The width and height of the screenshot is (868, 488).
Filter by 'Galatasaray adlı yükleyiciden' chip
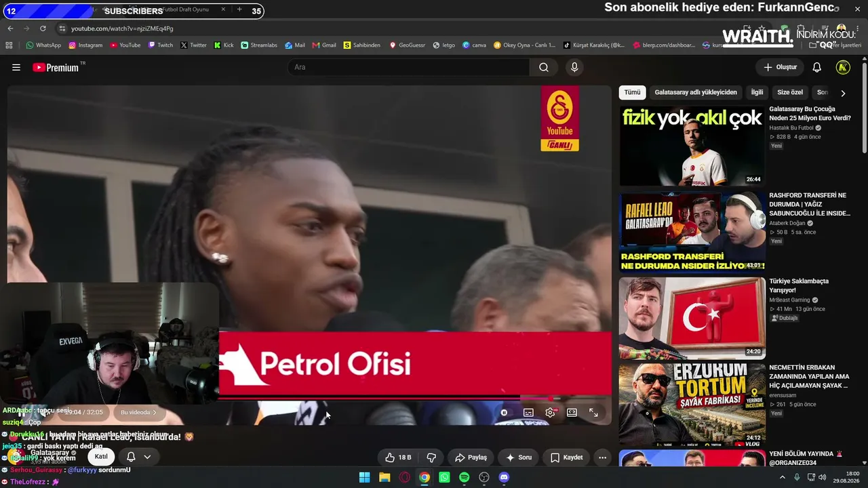[x=696, y=93]
